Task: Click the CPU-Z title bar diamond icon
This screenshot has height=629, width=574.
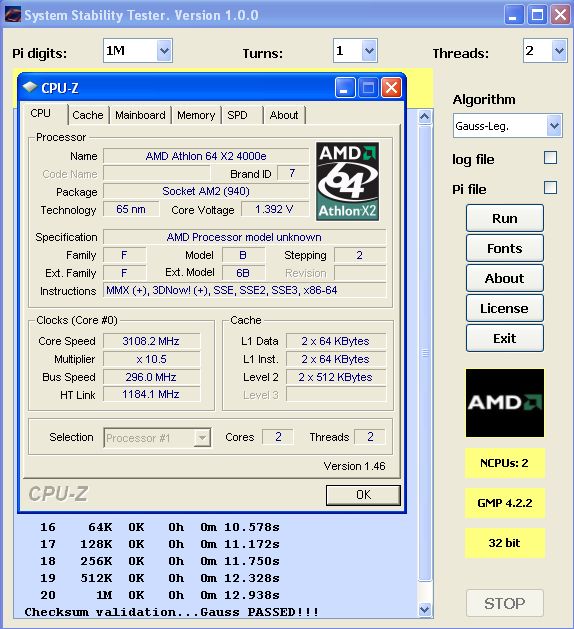Action: click(x=30, y=87)
